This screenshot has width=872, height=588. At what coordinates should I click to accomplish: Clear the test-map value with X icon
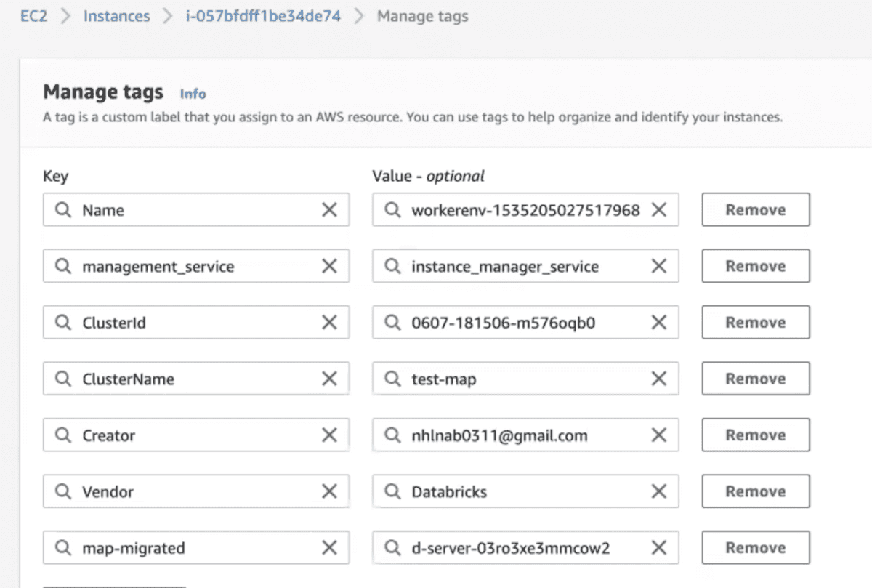click(x=658, y=379)
